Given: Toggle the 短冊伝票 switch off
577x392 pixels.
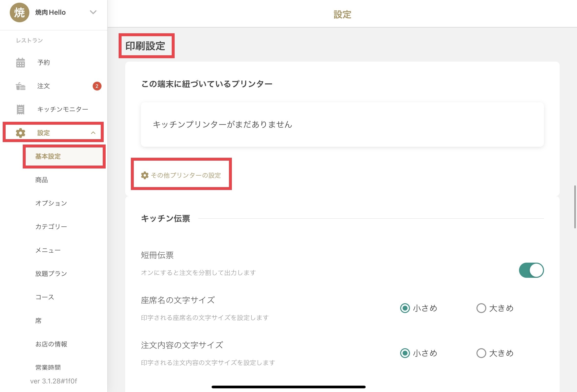Looking at the screenshot, I should point(531,270).
